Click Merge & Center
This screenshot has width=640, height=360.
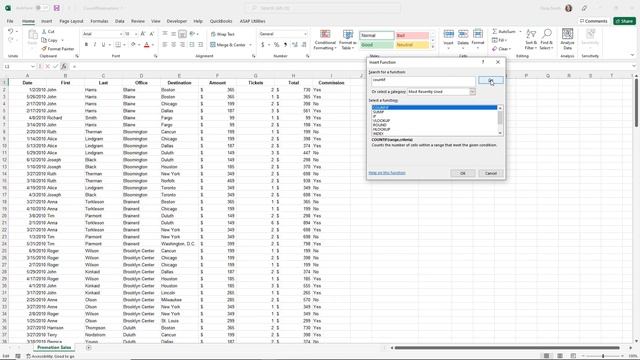click(x=228, y=45)
